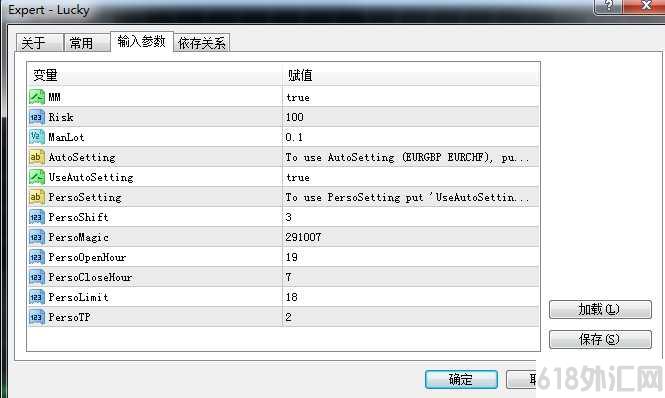Viewport: 665px width, 398px height.
Task: Click the boolean icon beside MM
Action: (x=36, y=97)
